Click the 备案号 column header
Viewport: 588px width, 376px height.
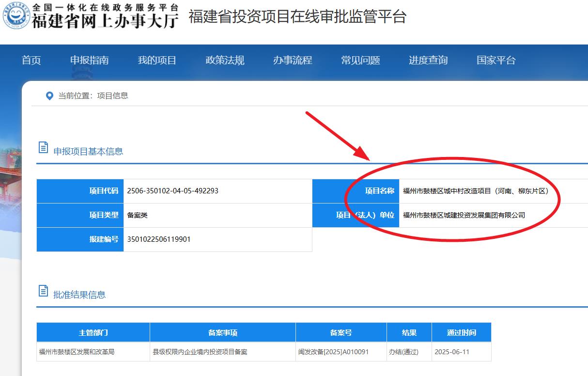click(x=341, y=333)
